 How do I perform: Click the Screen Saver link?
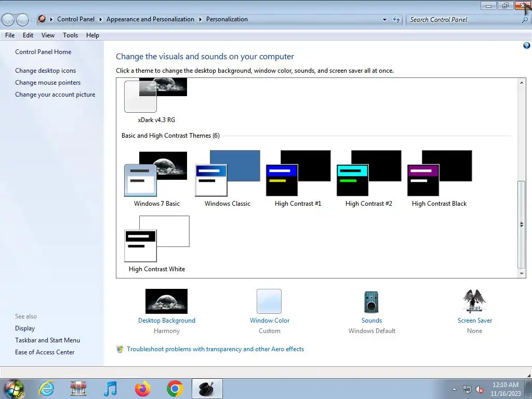tap(474, 320)
